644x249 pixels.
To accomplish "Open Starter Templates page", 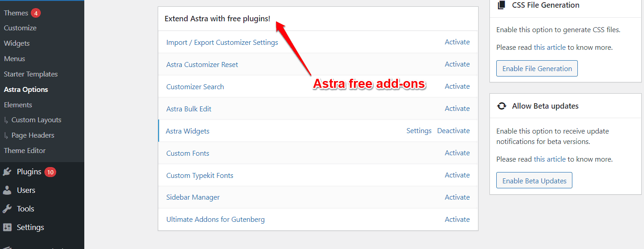I will [31, 74].
